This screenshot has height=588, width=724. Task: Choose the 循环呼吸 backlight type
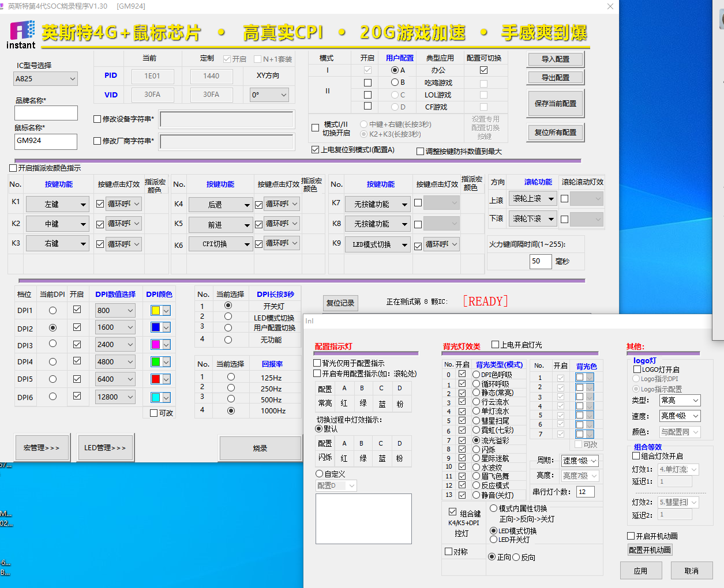477,383
